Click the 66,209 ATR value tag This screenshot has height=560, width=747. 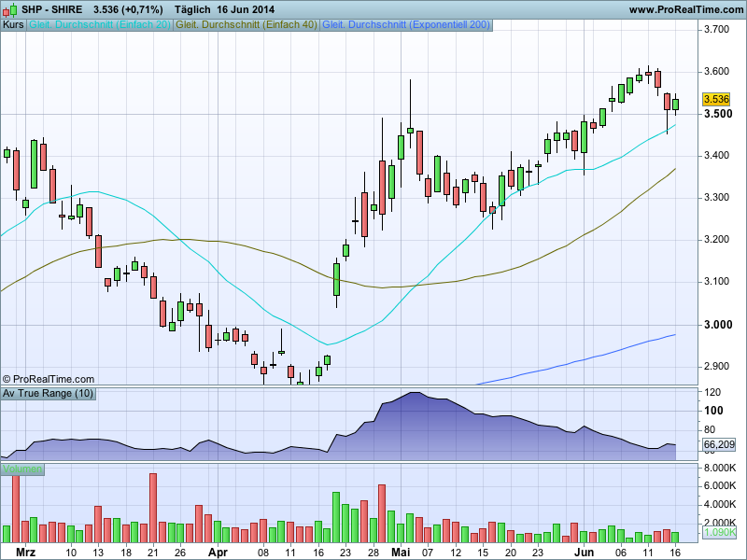pos(719,445)
